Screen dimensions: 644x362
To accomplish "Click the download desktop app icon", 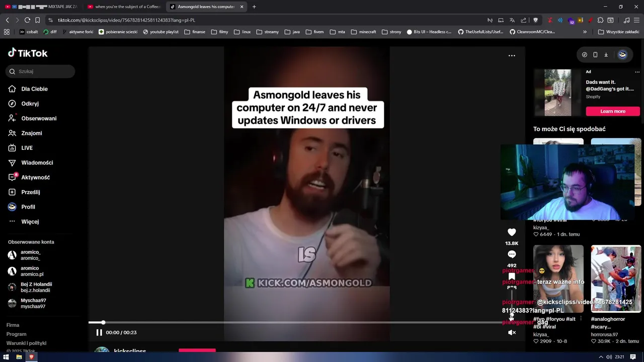I will pyautogui.click(x=606, y=55).
